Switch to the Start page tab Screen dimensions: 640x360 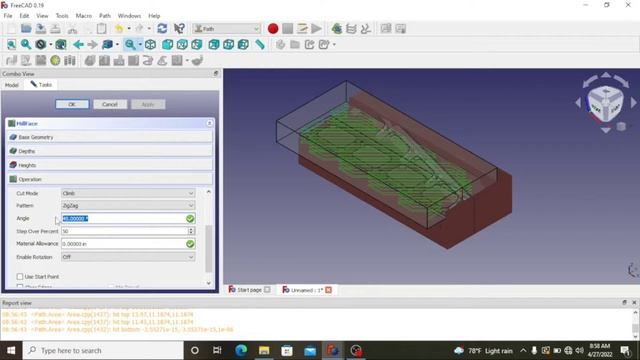tap(249, 290)
